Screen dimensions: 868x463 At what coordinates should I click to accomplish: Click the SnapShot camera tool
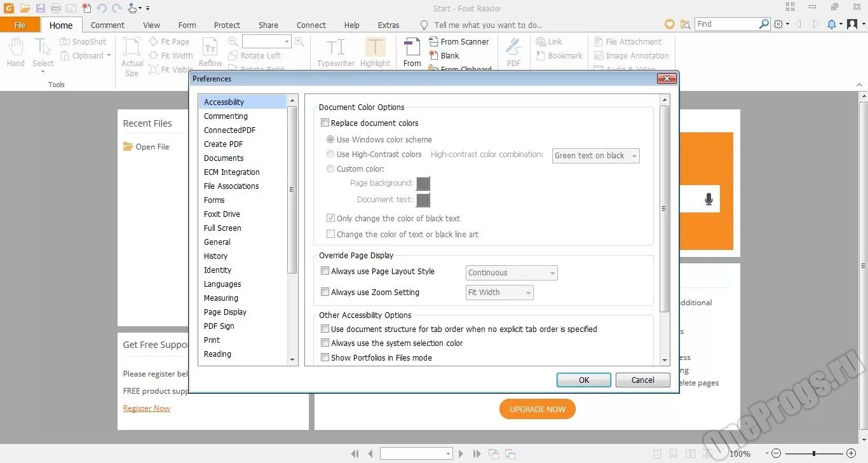[x=83, y=41]
